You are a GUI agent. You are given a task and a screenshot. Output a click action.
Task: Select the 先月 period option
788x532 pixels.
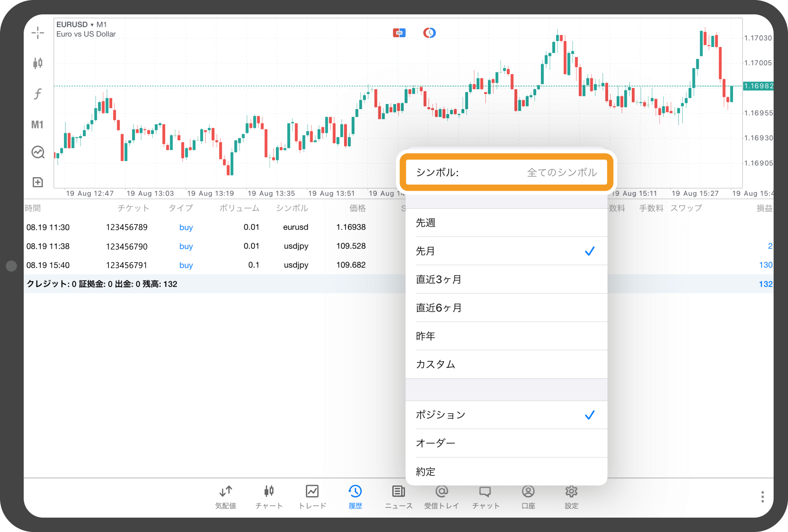506,251
